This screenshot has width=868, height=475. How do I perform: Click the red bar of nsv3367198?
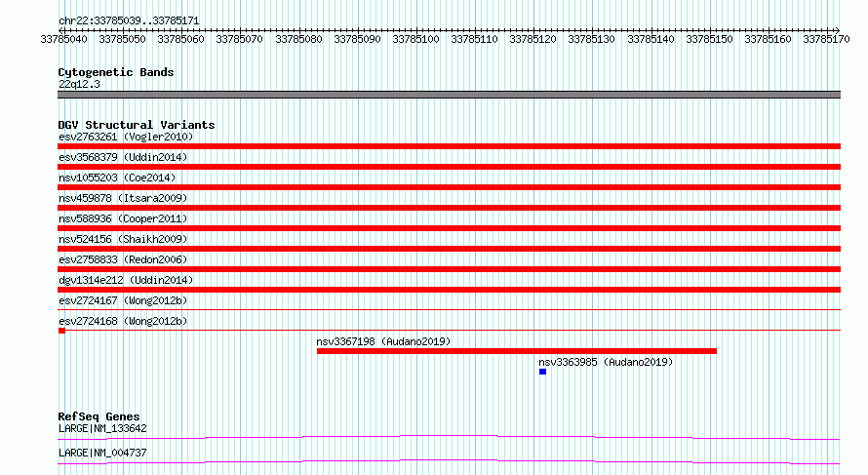[517, 351]
